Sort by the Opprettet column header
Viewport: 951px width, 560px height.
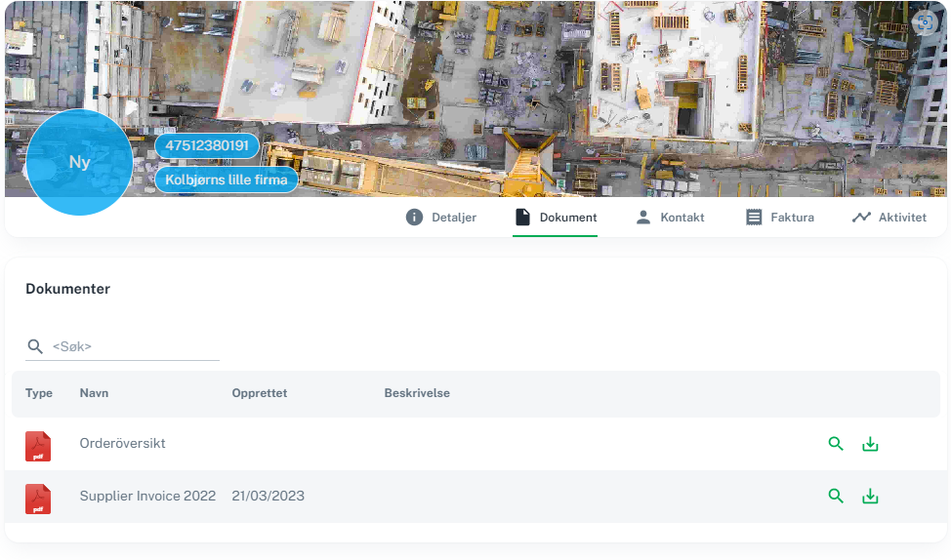coord(260,393)
